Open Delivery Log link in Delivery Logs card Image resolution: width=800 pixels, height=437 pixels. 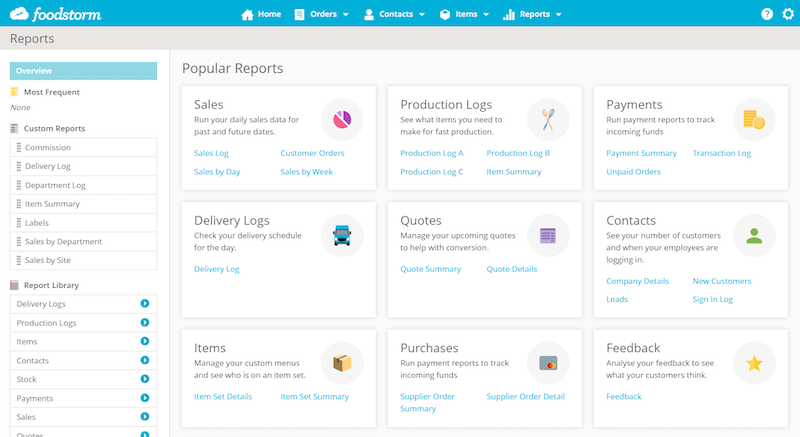216,269
